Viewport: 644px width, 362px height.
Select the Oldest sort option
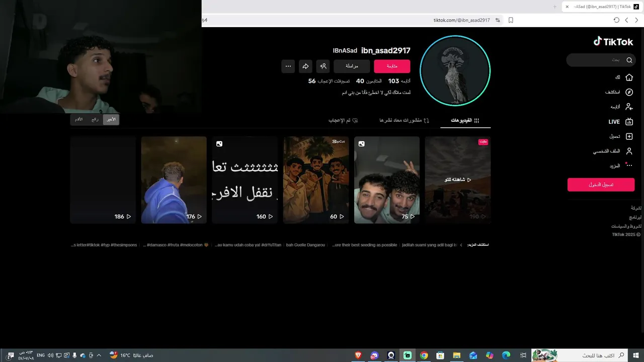pyautogui.click(x=79, y=120)
